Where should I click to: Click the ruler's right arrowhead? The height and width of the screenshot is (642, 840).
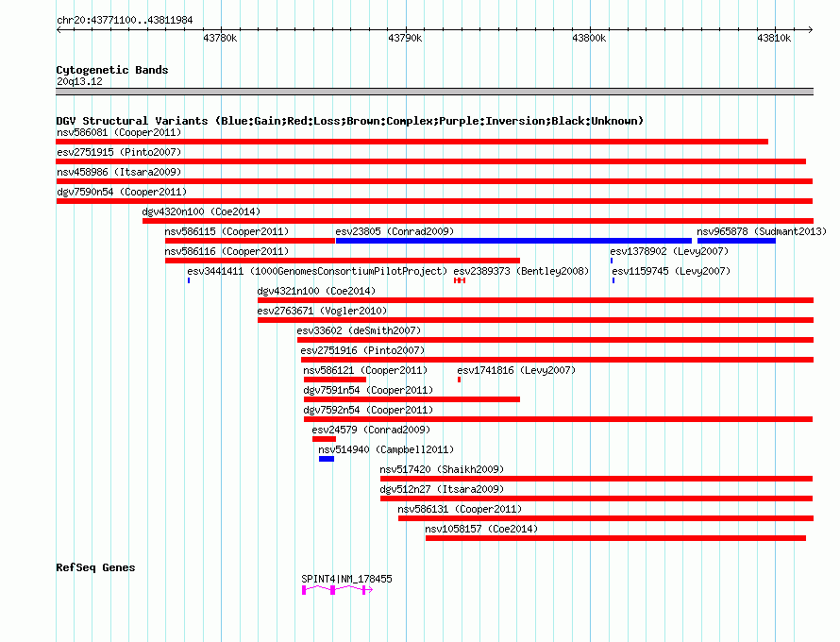[811, 30]
